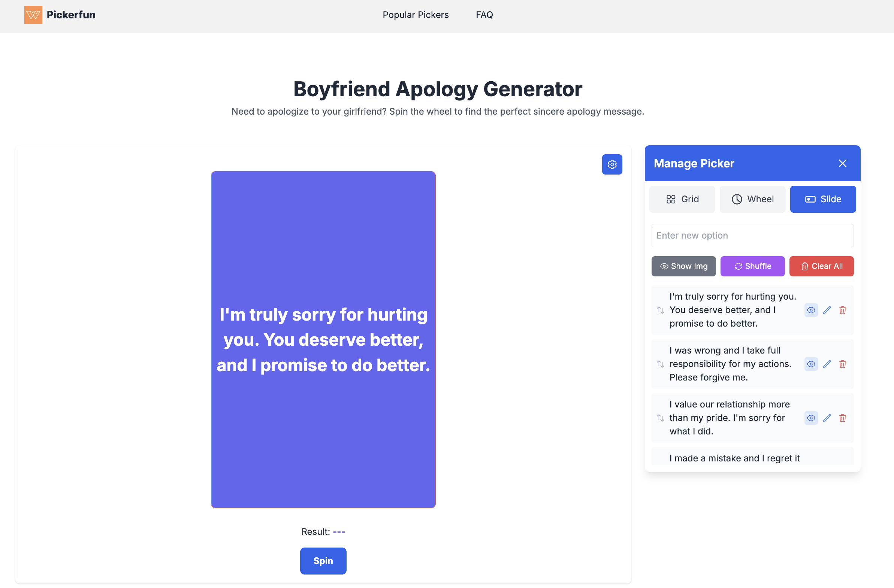Edit the 'I was wrong' apology option
Viewport: 894px width, 588px height.
[827, 364]
